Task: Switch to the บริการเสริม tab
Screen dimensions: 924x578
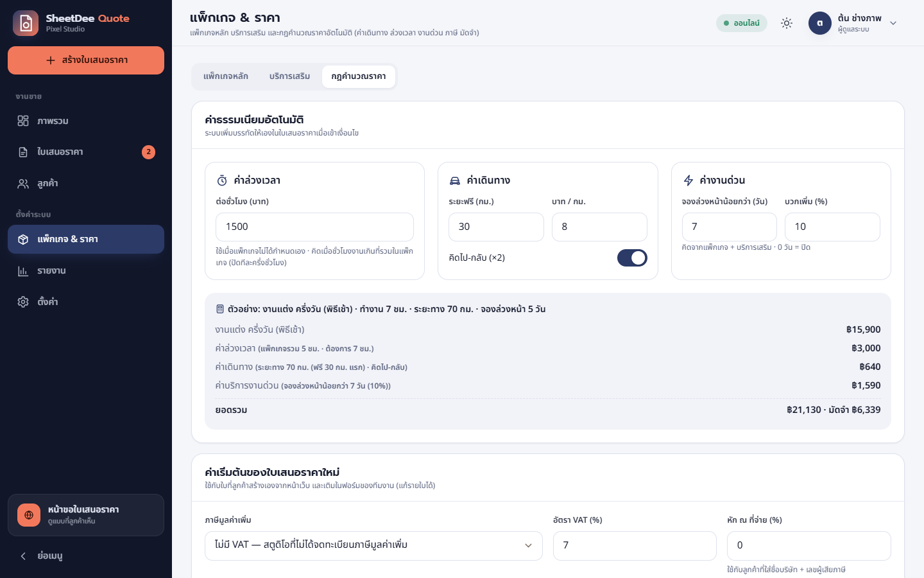Action: 289,76
